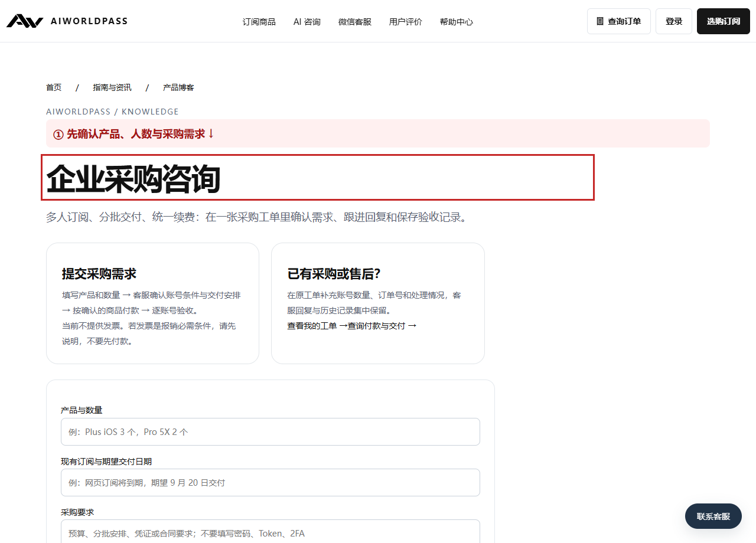
Task: Open the 查询付款与交付 link
Action: pyautogui.click(x=382, y=326)
